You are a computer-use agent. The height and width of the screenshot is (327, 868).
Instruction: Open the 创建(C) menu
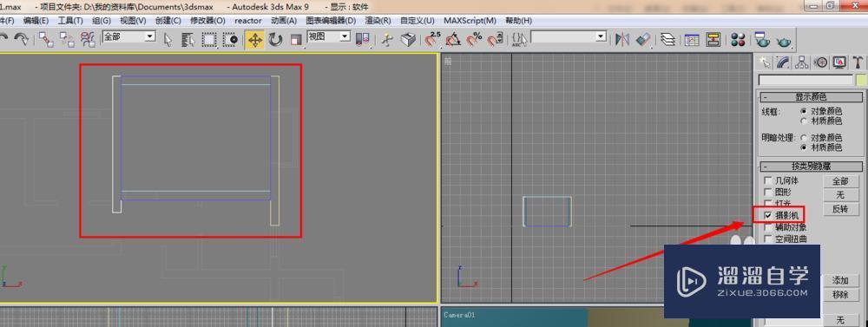point(168,21)
